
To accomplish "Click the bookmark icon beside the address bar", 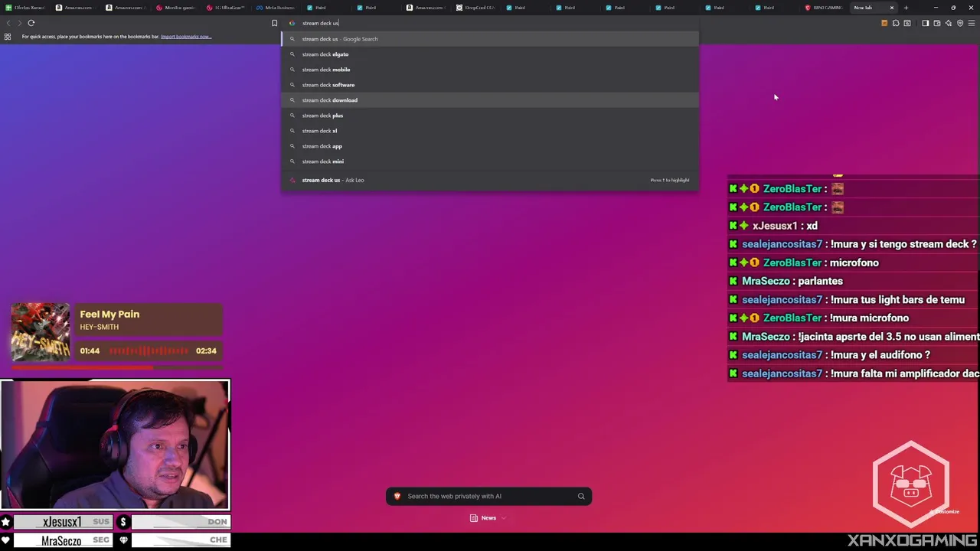I will (x=274, y=23).
